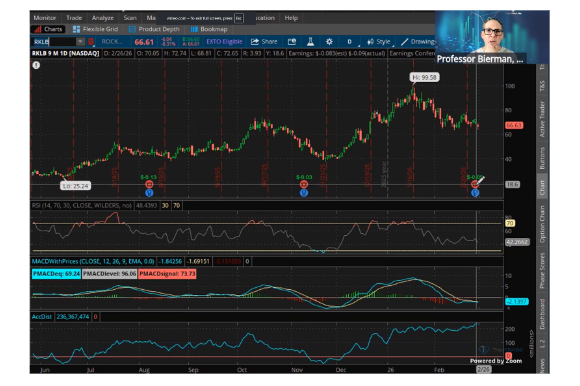Screen dimensions: 580x386
Task: Open the Style dropdown menu
Action: click(378, 42)
